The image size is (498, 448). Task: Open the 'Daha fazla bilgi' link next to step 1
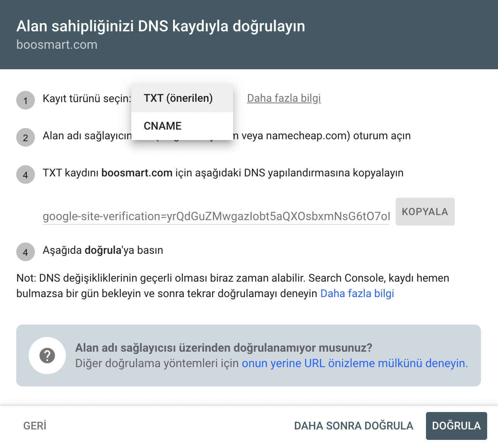[284, 98]
